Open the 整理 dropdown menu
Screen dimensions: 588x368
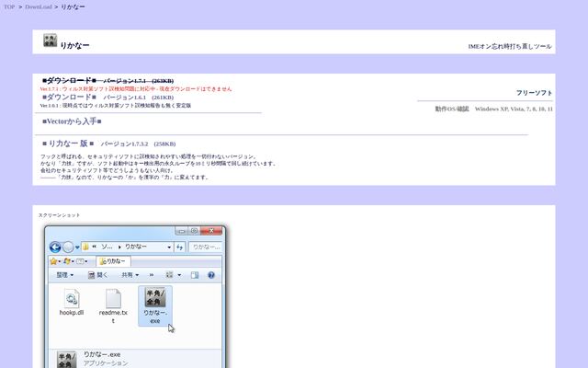(x=65, y=275)
